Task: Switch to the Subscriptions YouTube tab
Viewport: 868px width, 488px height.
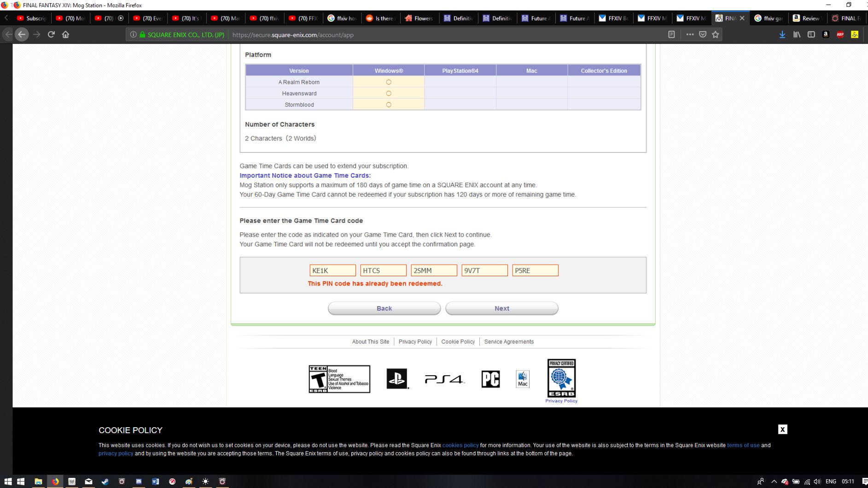Action: pyautogui.click(x=31, y=18)
